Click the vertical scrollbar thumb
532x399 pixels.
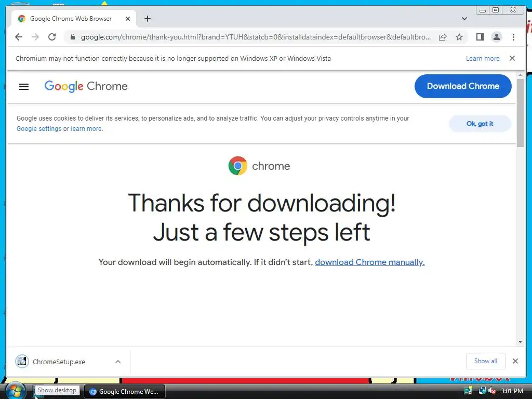point(520,113)
